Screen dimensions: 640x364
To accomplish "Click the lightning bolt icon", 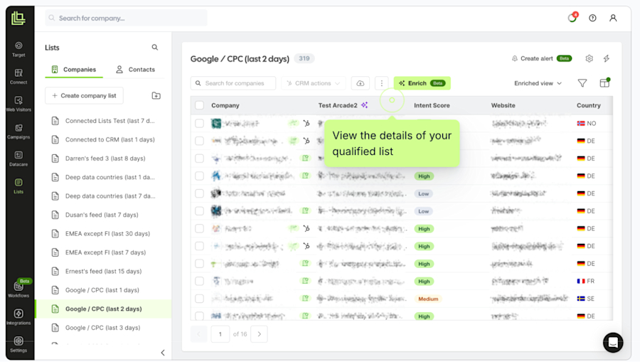I will point(607,58).
